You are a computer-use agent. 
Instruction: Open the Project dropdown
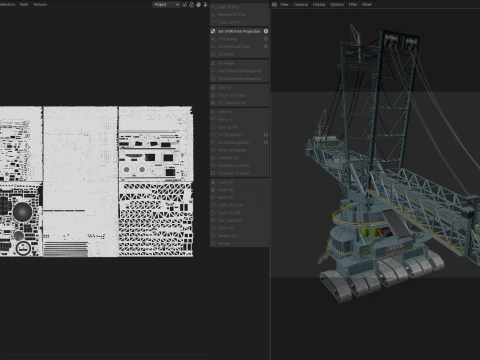tap(166, 5)
